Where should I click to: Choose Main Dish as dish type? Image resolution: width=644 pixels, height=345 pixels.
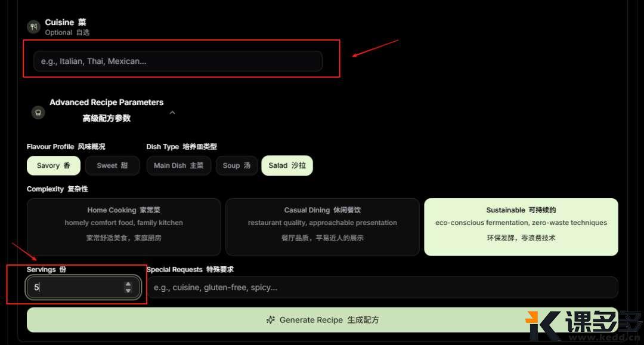(x=179, y=166)
